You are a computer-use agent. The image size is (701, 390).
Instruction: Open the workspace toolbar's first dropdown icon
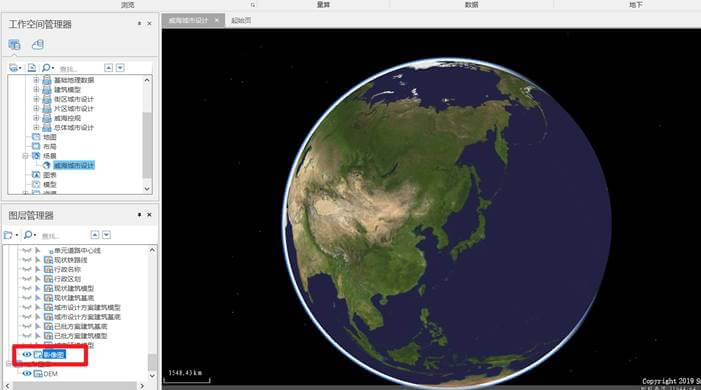(x=15, y=68)
